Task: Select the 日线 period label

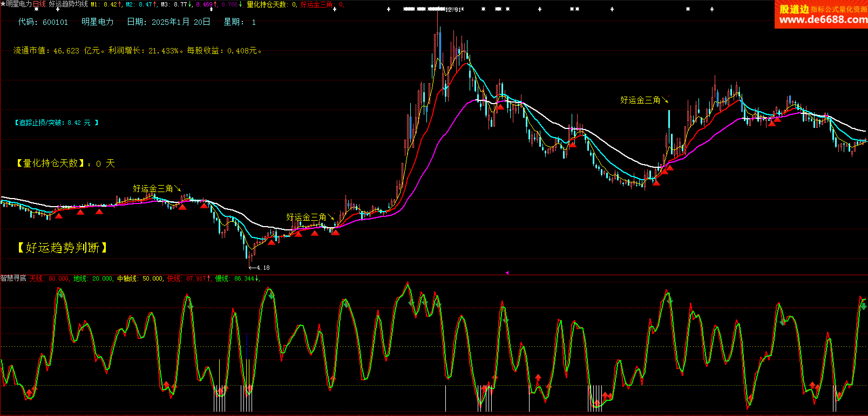Action: [x=39, y=4]
